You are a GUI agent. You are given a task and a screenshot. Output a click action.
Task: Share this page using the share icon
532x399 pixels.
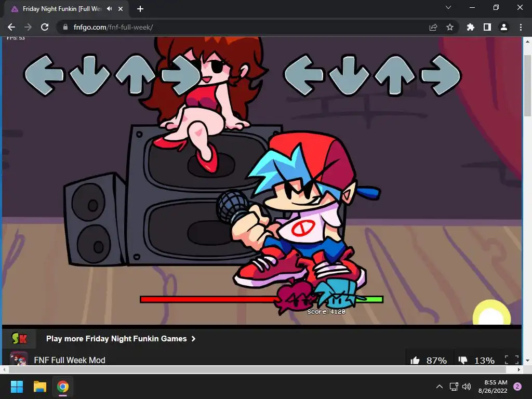coord(433,27)
